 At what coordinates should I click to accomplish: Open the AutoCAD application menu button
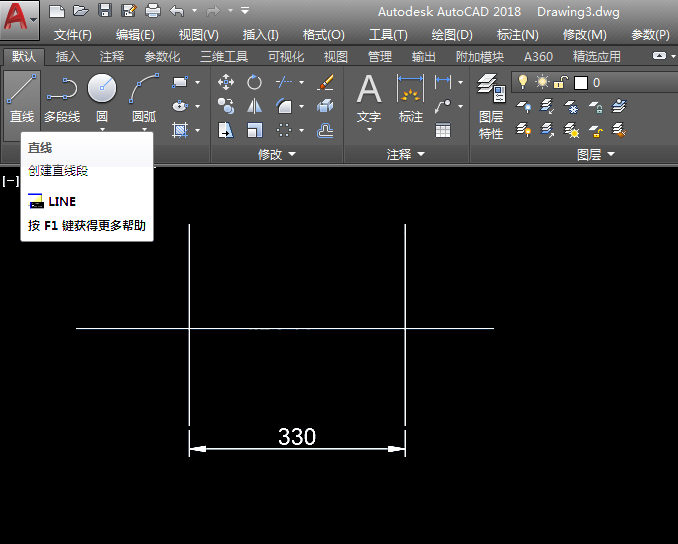[x=20, y=19]
